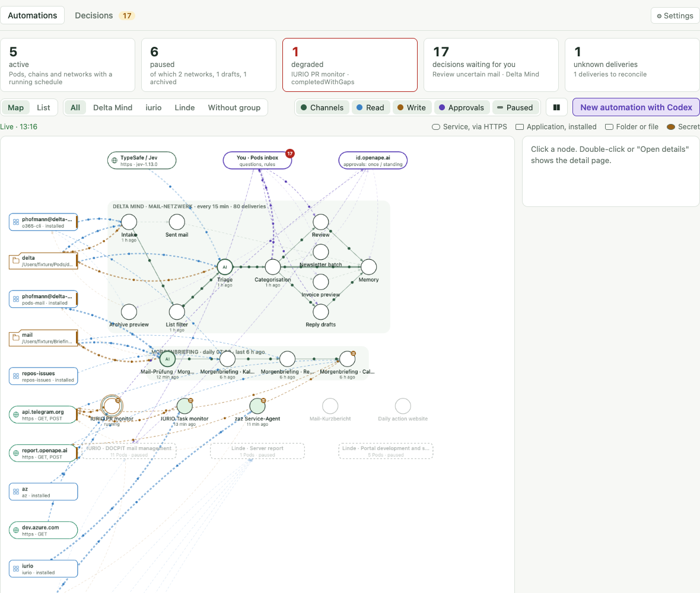This screenshot has width=700, height=593.
Task: Toggle the Read edge filter
Action: tap(371, 107)
